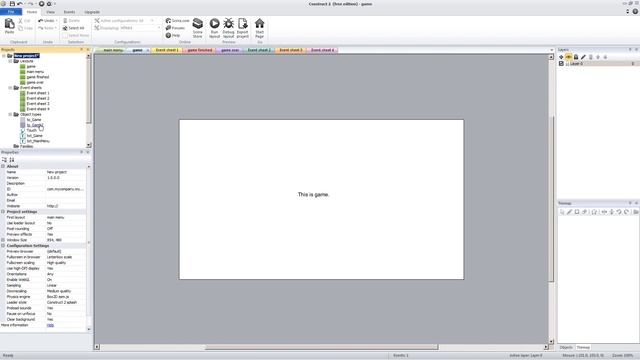Click the Export project button

point(242,28)
